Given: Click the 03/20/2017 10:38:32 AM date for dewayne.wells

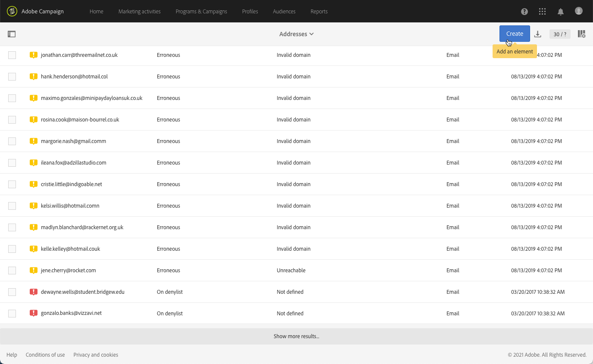Looking at the screenshot, I should [x=538, y=292].
